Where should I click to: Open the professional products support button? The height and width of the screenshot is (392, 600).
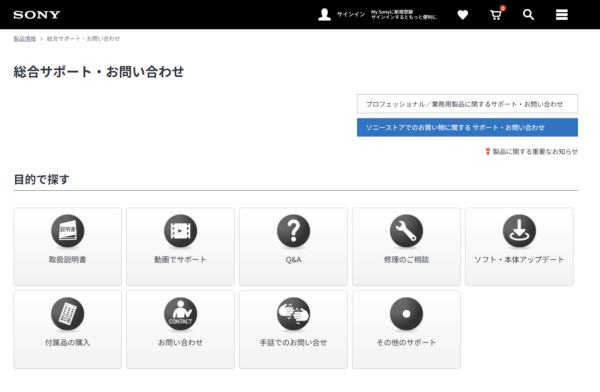[467, 104]
